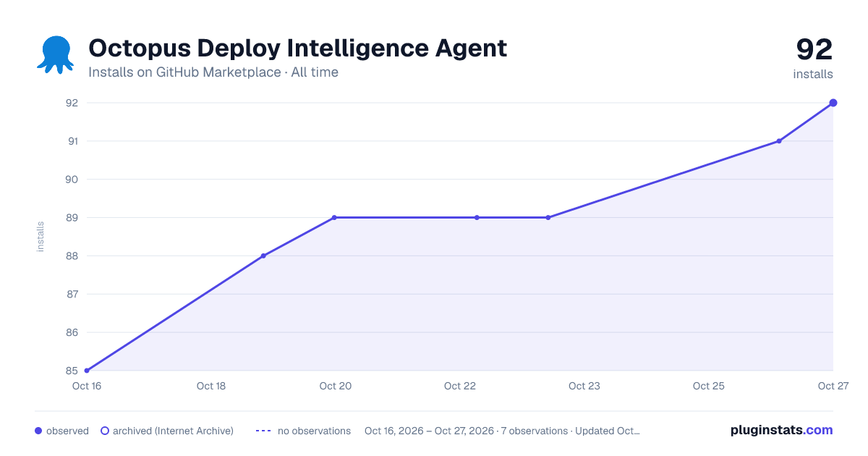
Task: Select the data point at 91 installs
Action: pos(779,141)
